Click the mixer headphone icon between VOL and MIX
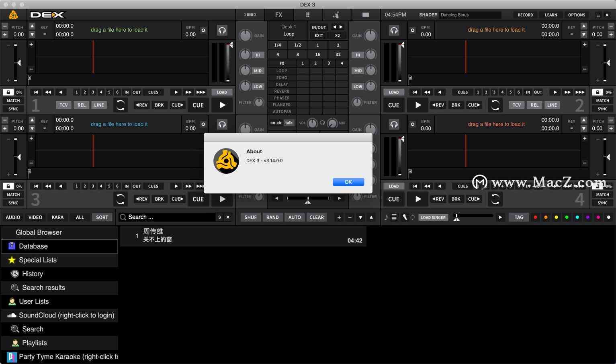The image size is (616, 364). point(322,123)
